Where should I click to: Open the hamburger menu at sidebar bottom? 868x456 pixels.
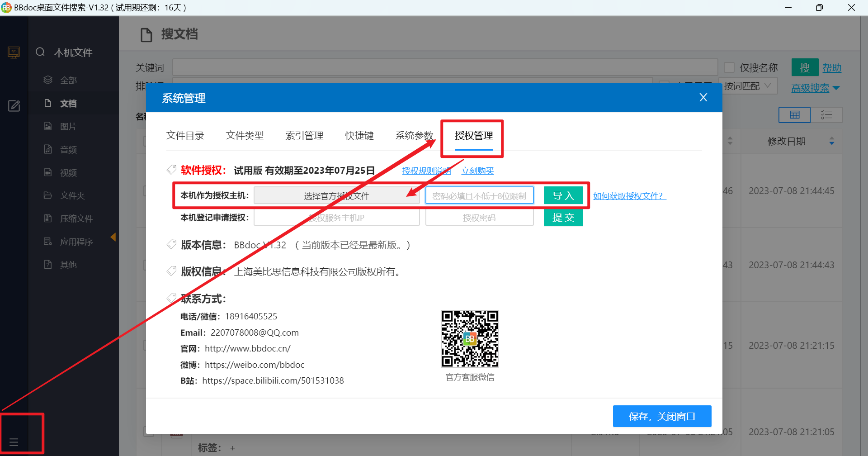[14, 442]
